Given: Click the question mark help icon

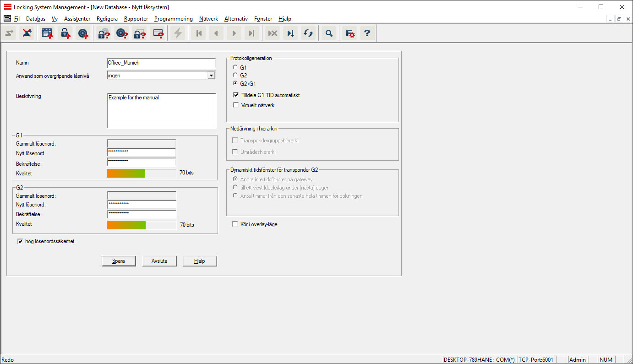Looking at the screenshot, I should (x=367, y=33).
